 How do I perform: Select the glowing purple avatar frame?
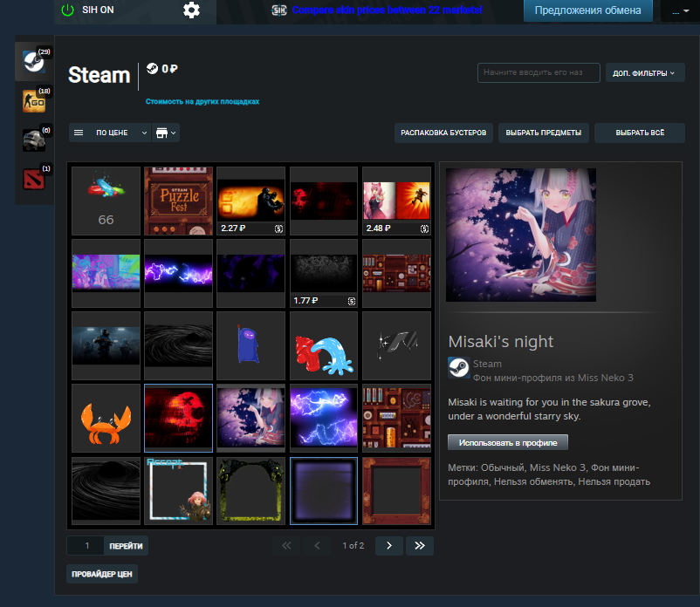[x=324, y=491]
